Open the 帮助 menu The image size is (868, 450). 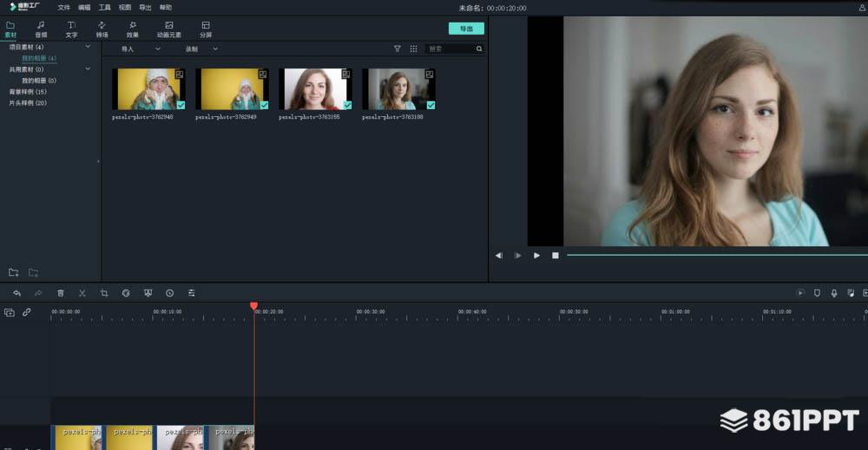[166, 8]
